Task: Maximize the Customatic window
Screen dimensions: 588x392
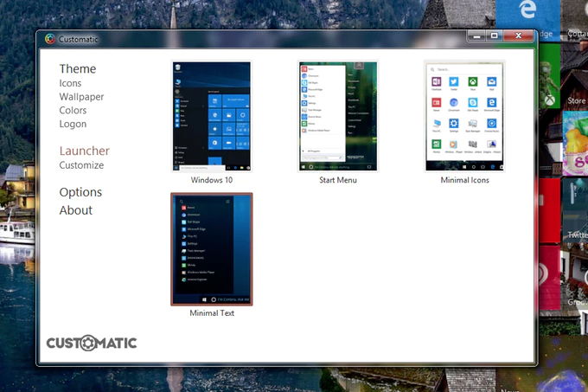Action: click(x=494, y=36)
